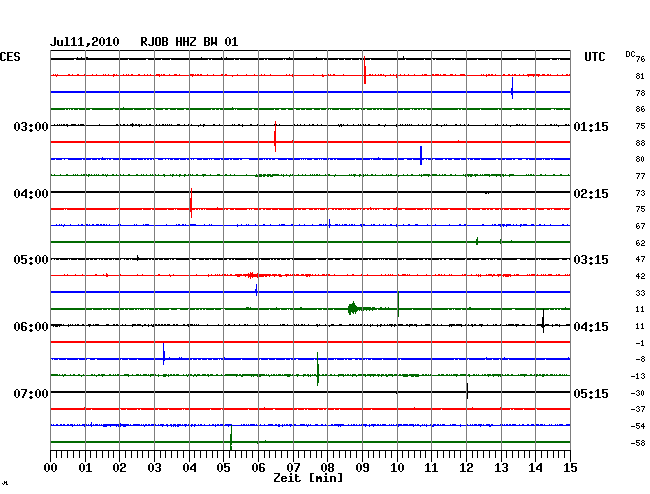Click DC value 76 in right column
Image resolution: width=650 pixels, height=494 pixels.
coord(640,59)
